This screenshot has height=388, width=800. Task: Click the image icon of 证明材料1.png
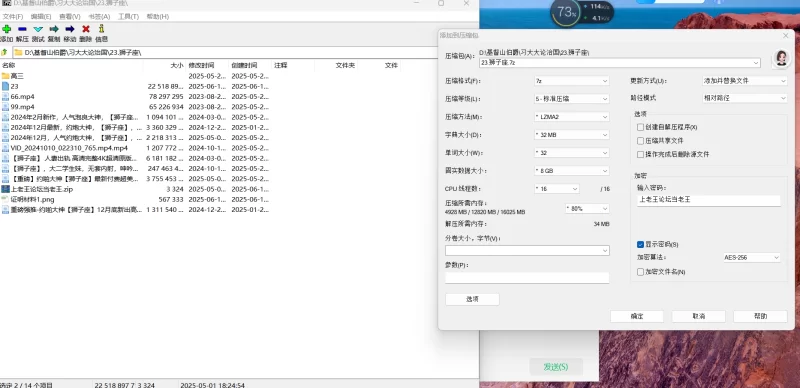coord(5,199)
